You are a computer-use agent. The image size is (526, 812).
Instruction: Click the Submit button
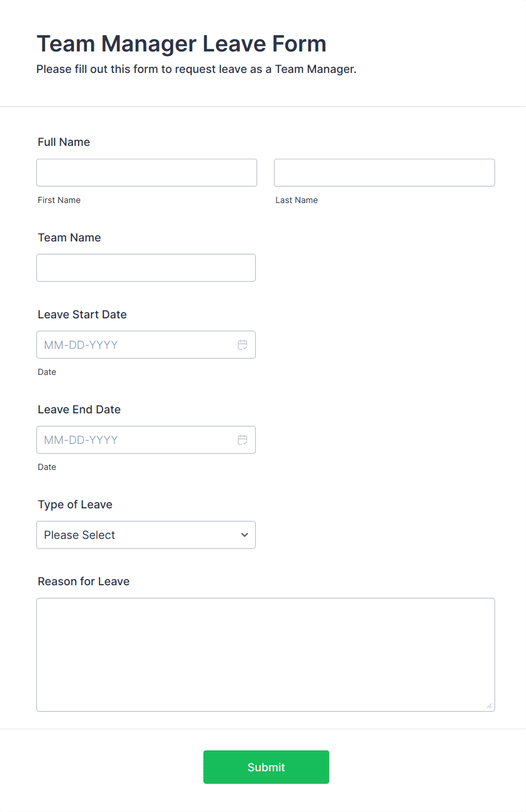(x=266, y=767)
